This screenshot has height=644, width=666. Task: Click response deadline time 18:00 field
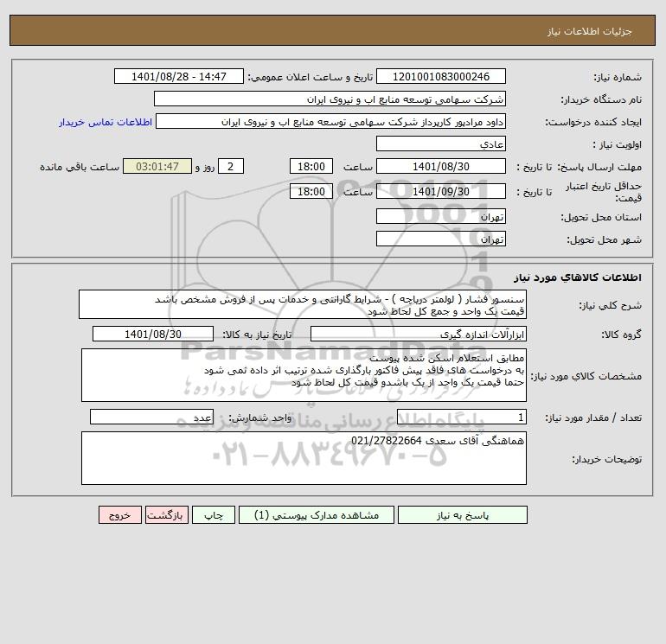(x=311, y=167)
